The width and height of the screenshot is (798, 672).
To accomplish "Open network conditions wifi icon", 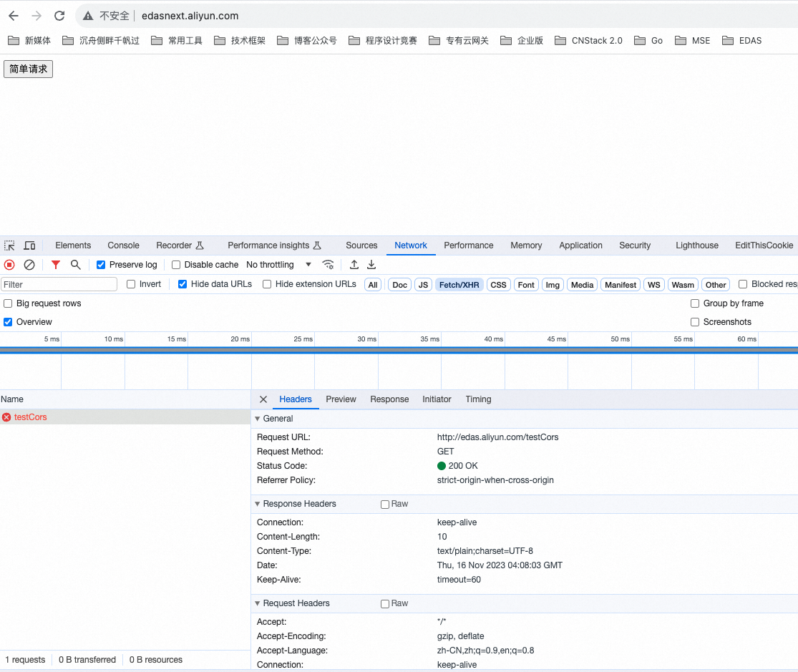I will (x=329, y=265).
